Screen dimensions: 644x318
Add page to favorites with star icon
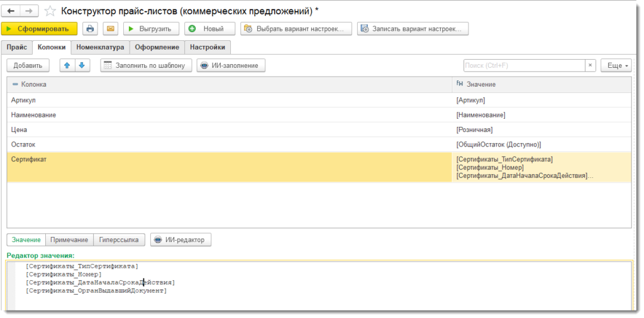[x=50, y=11]
